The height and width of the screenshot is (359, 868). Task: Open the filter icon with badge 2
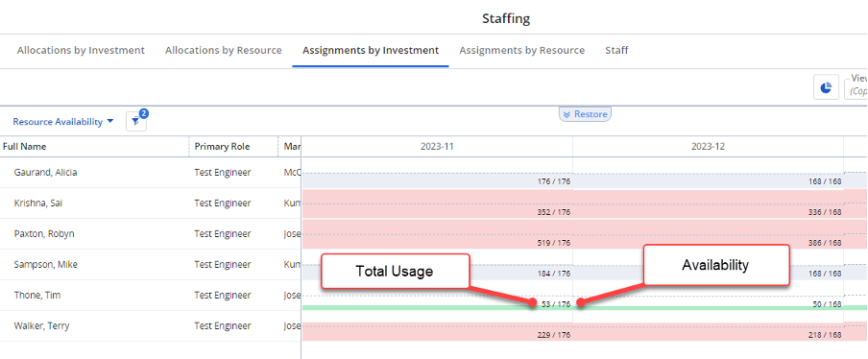[136, 121]
